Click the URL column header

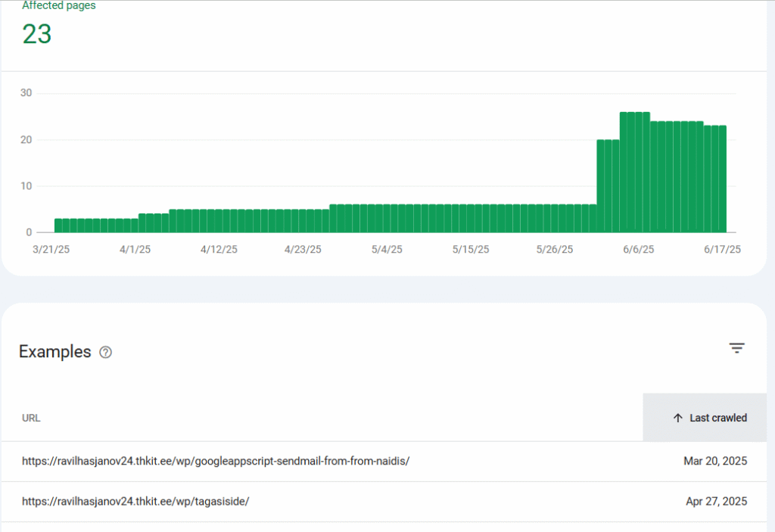[31, 418]
